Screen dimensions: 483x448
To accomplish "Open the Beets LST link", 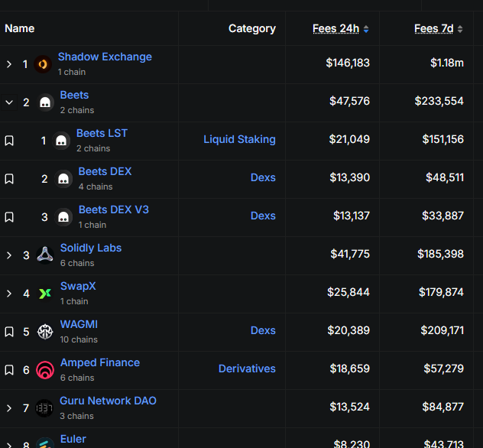I will tap(102, 133).
